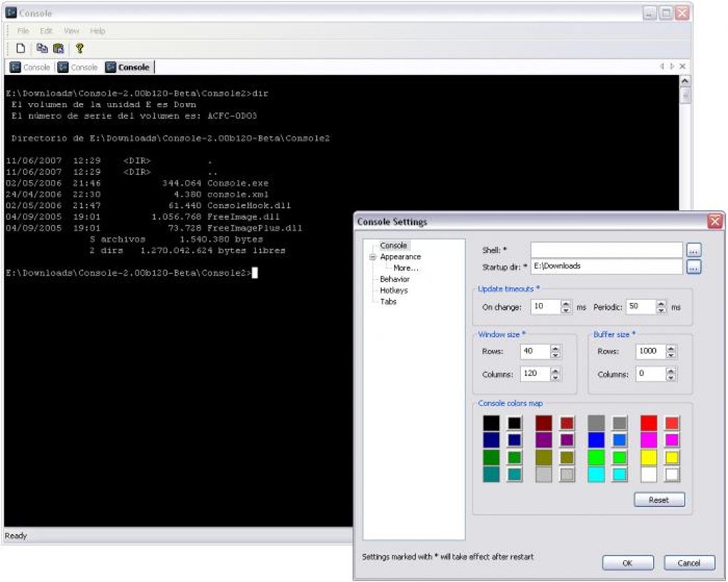The width and height of the screenshot is (728, 582).
Task: Click the small raised yellow color button
Action: point(672,458)
